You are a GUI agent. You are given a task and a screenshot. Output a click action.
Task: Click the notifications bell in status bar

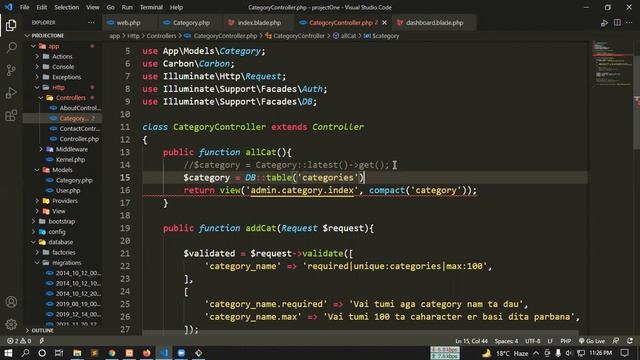630,341
